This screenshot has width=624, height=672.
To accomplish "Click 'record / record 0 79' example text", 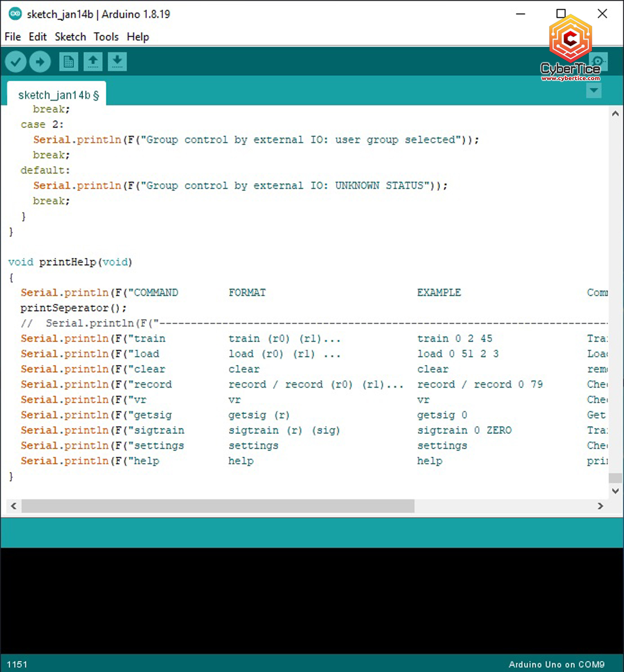I will coord(480,384).
